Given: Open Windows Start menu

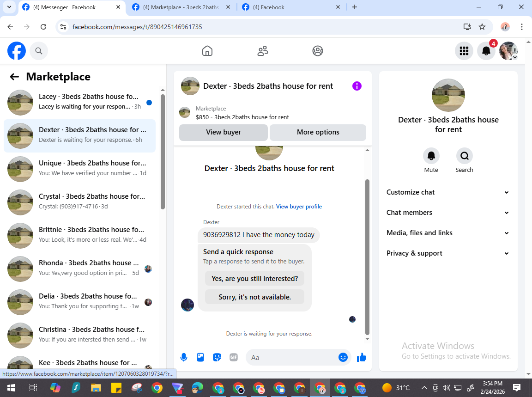Looking at the screenshot, I should coord(11,387).
